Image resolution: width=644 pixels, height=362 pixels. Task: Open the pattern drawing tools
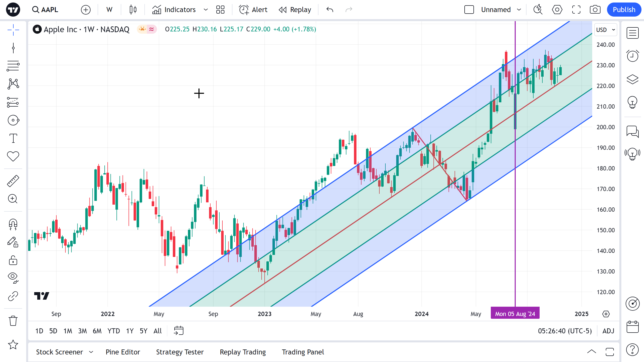pos(13,84)
